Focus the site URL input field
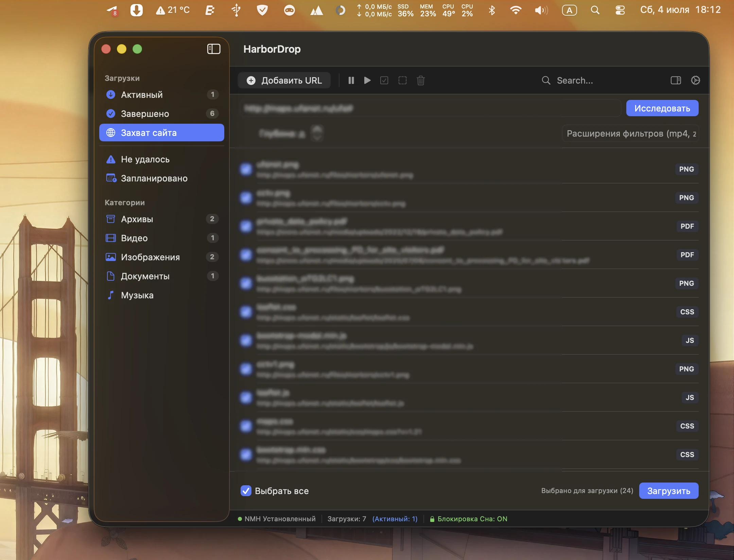 431,108
